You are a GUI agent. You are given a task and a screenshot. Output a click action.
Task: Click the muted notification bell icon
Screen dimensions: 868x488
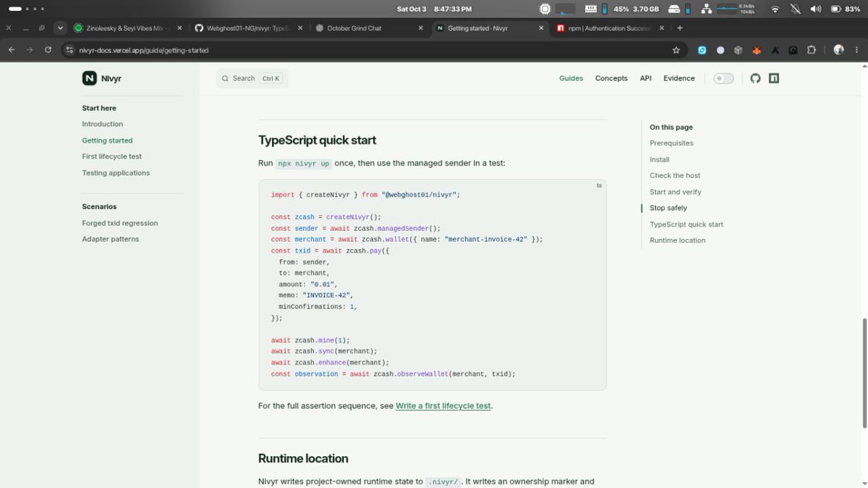pyautogui.click(x=796, y=9)
